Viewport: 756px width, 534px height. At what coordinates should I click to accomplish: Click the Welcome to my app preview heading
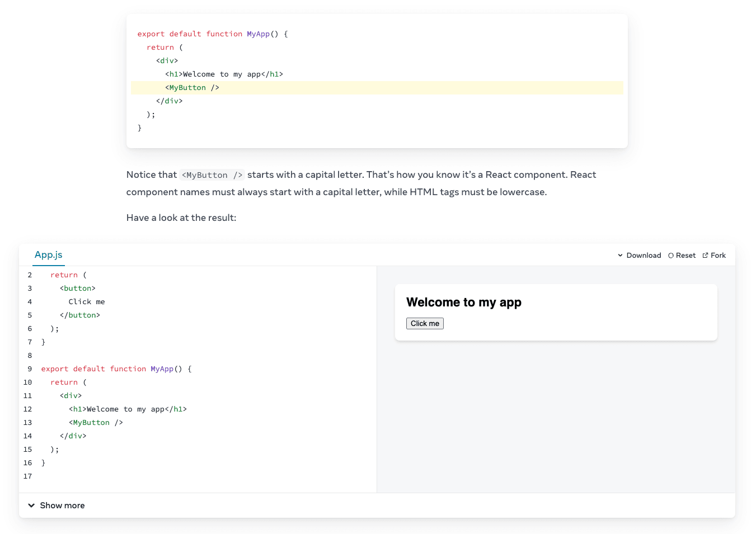(463, 303)
